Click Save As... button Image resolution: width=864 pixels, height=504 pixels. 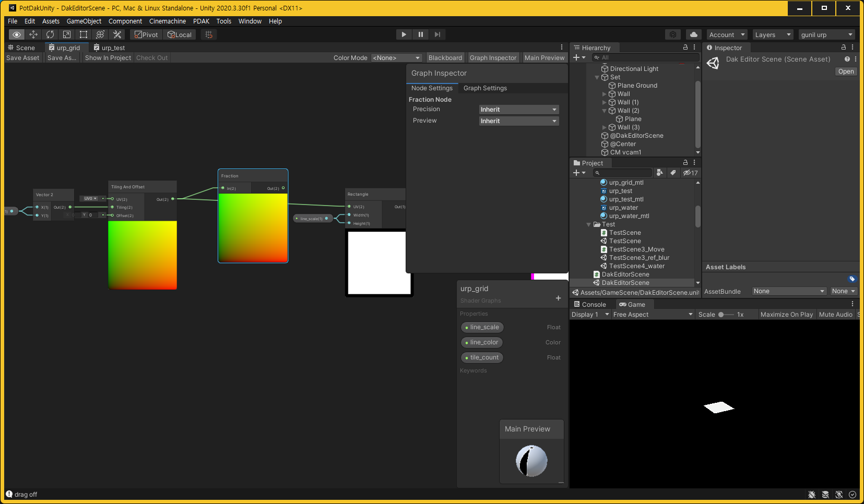pyautogui.click(x=62, y=58)
